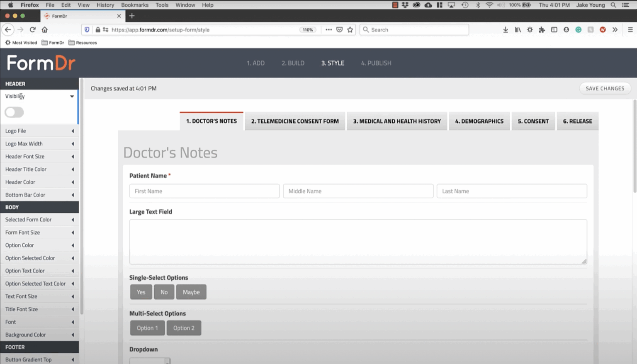Open the Firefox Downloads panel

coord(506,29)
